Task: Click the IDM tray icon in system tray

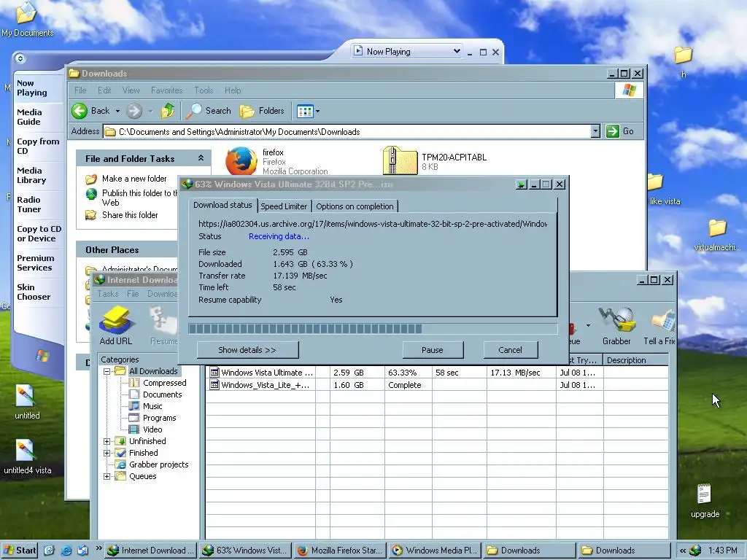Action: tap(695, 551)
